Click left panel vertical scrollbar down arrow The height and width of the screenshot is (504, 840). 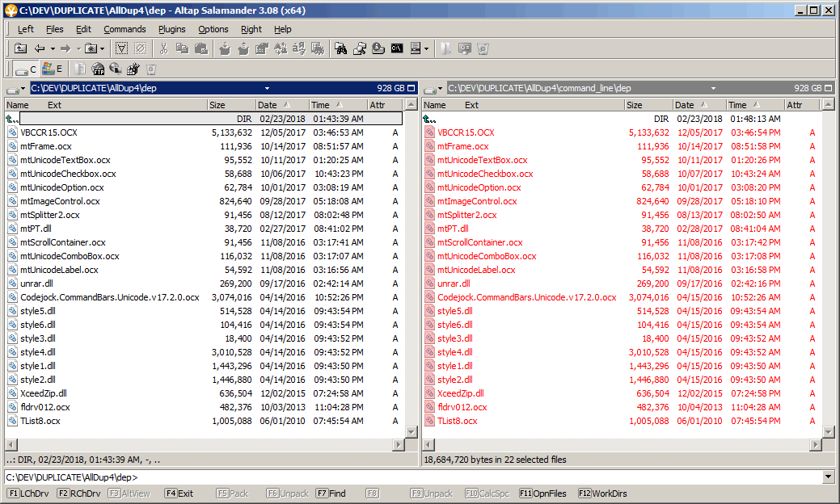[412, 432]
